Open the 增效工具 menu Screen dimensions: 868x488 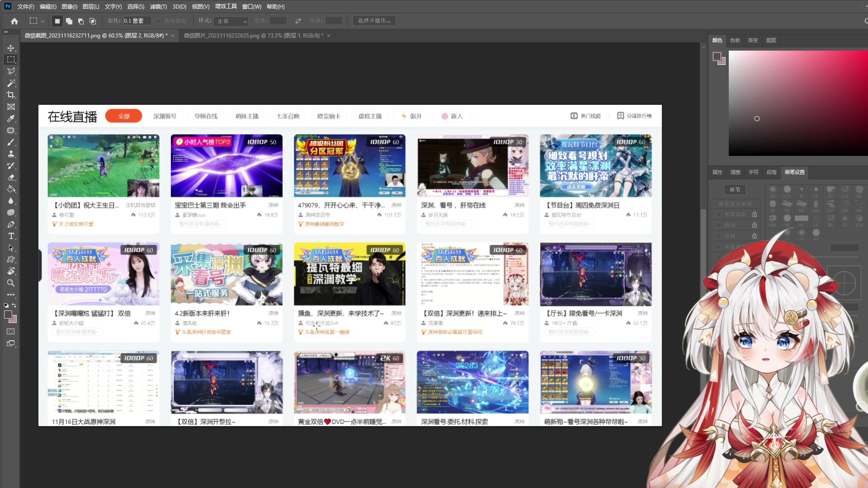click(226, 6)
